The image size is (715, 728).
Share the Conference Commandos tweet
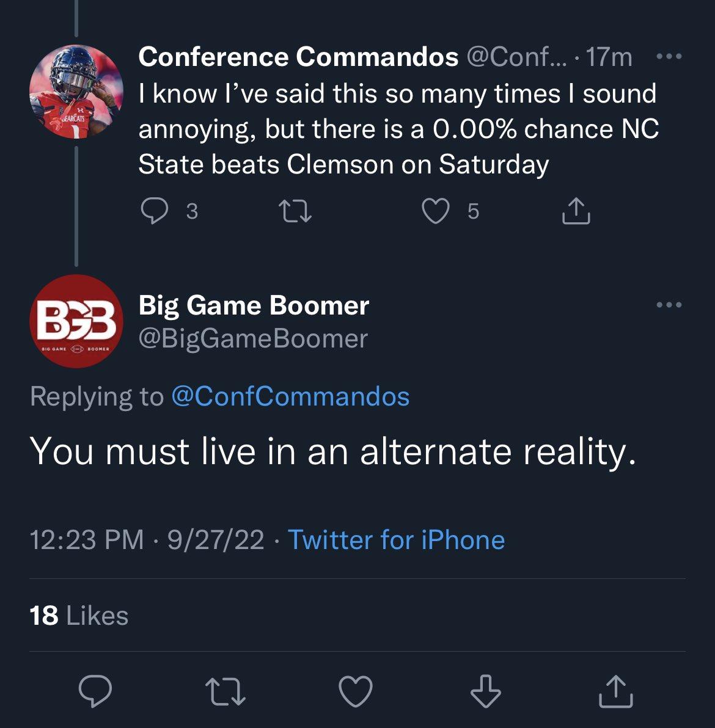pos(576,211)
